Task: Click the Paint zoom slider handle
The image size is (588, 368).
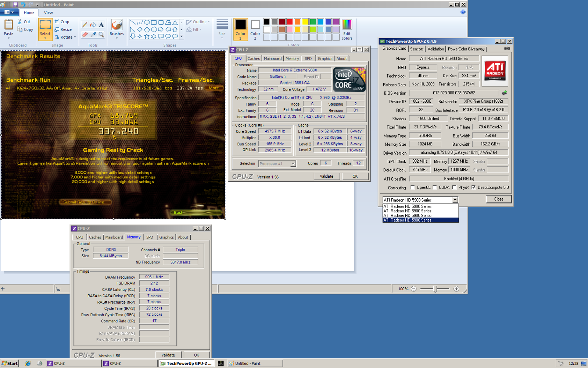Action: pos(435,289)
